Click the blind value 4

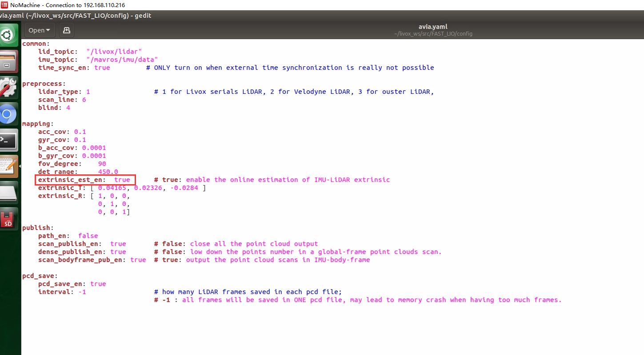(x=68, y=108)
